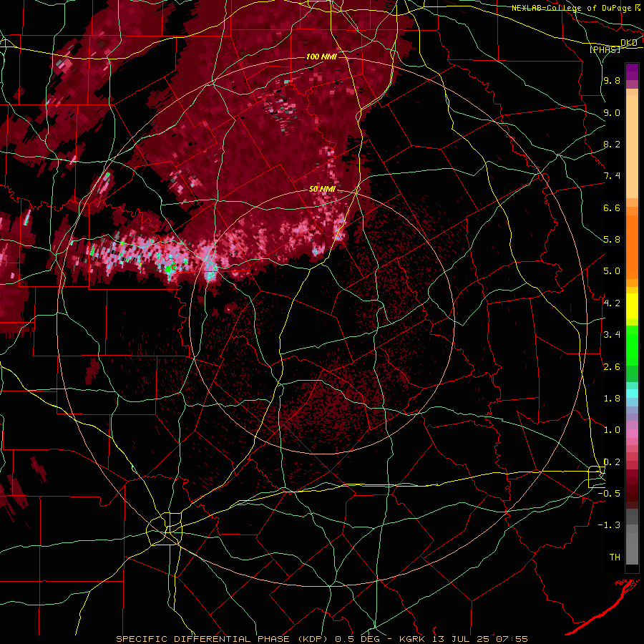
Task: Click the 9.8 value on the scale
Action: click(612, 81)
